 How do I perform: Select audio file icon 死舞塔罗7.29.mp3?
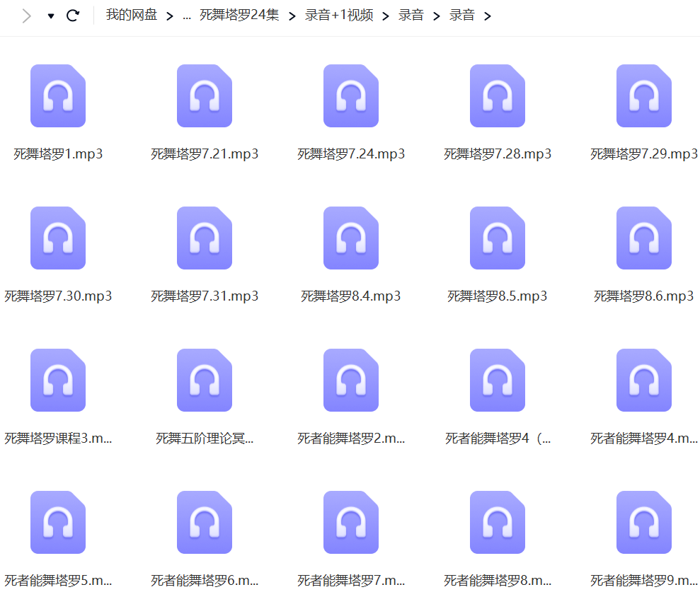(x=644, y=96)
